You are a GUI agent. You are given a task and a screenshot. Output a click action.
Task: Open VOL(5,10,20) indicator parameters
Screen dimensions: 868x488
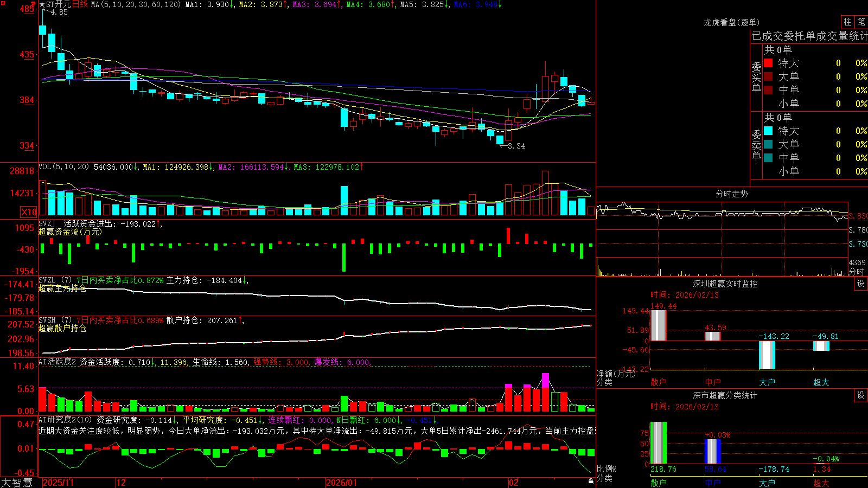click(x=63, y=167)
